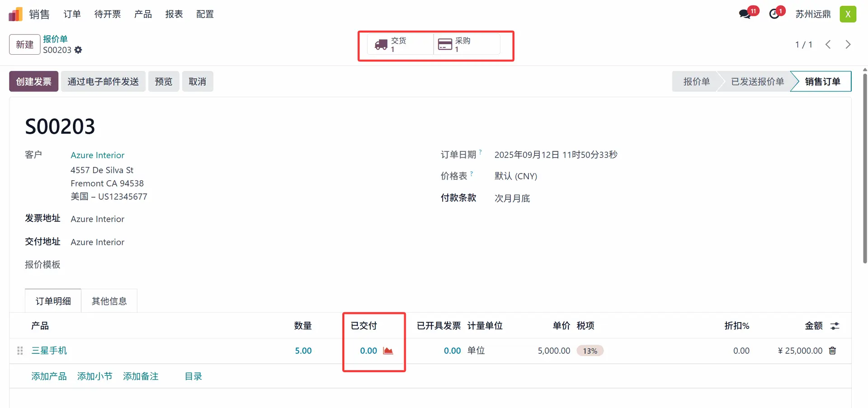Viewport: 868px width, 408px height.
Task: Switch to the 其他信息 tab
Action: [x=109, y=301]
